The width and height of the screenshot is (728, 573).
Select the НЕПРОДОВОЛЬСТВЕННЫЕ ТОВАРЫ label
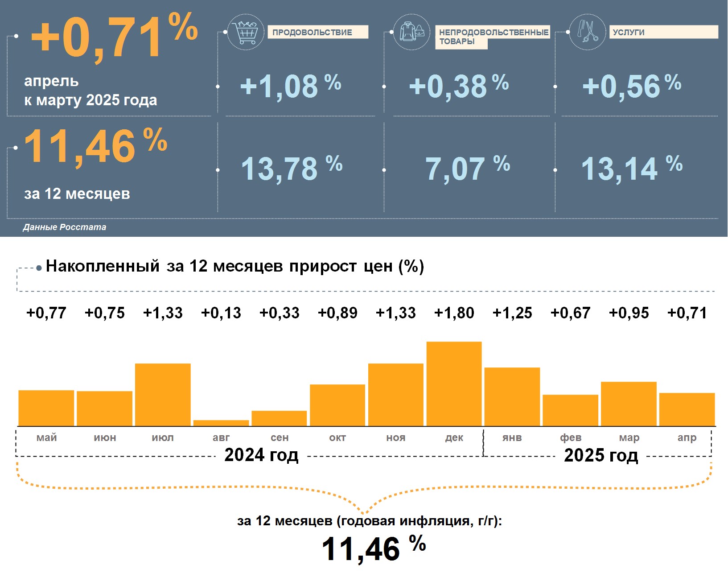(493, 37)
